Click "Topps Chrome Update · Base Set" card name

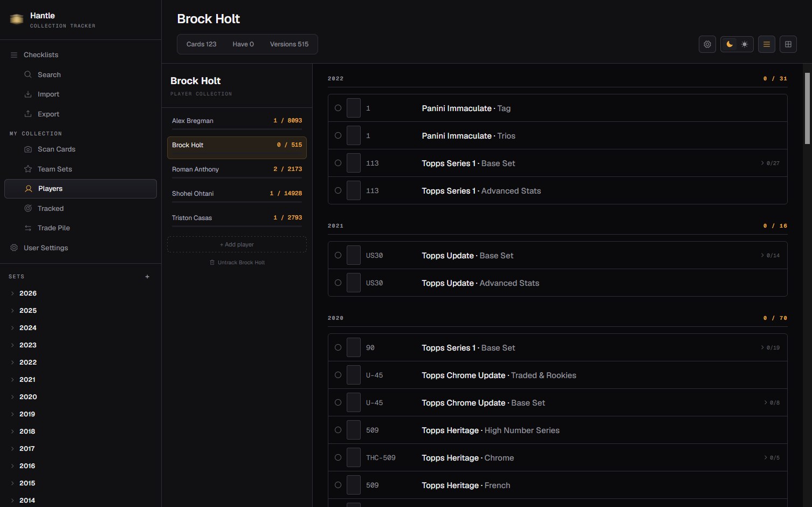click(483, 403)
